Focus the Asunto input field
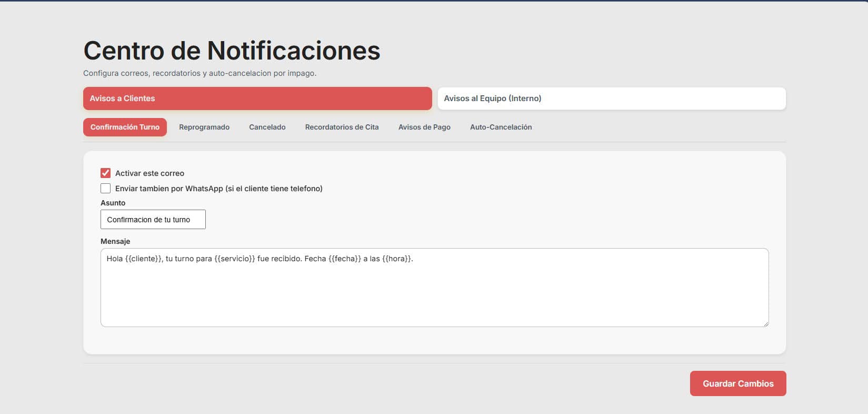Image resolution: width=868 pixels, height=414 pixels. click(x=153, y=220)
